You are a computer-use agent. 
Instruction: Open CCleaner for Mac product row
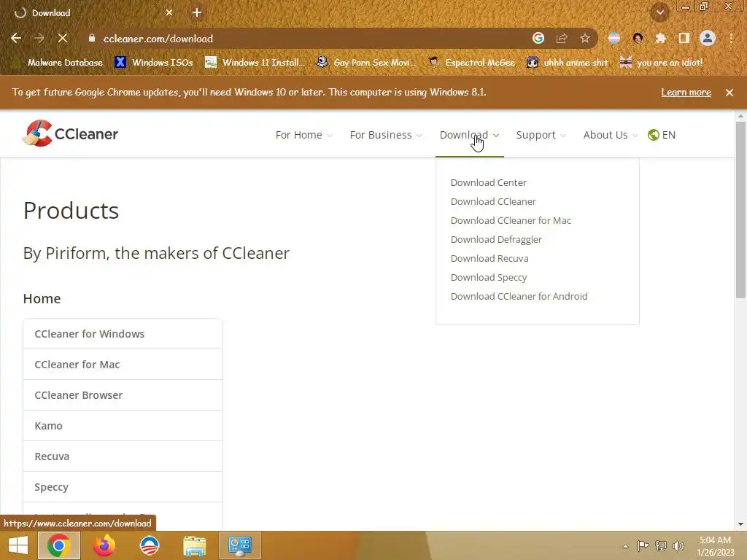point(123,365)
